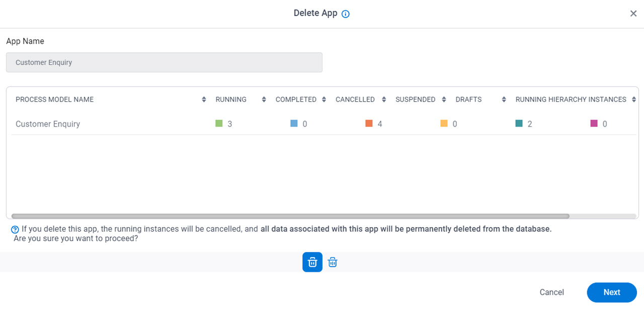Viewport: 644px width, 310px height.
Task: Click the 0 next to blue swatch
Action: (x=305, y=124)
